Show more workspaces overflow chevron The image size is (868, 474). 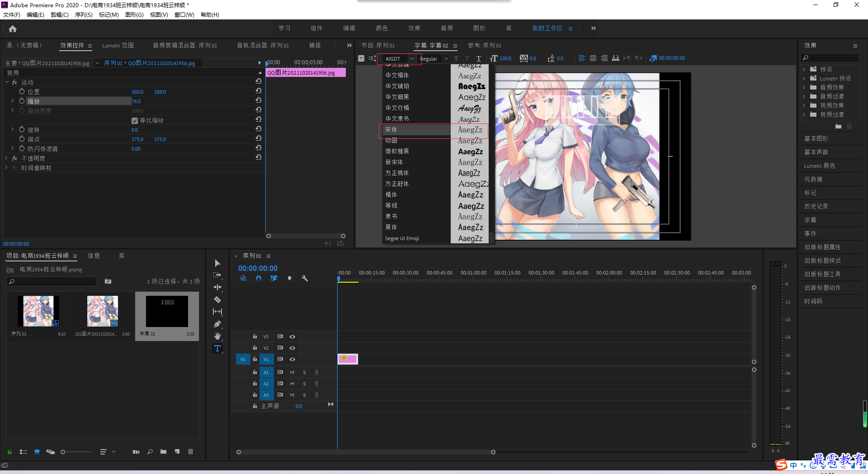[x=594, y=28]
